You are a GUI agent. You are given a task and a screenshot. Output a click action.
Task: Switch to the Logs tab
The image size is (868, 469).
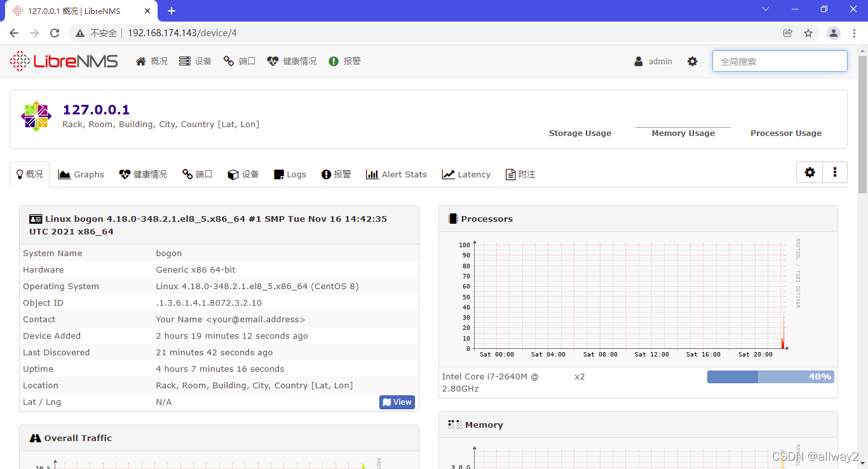[290, 174]
